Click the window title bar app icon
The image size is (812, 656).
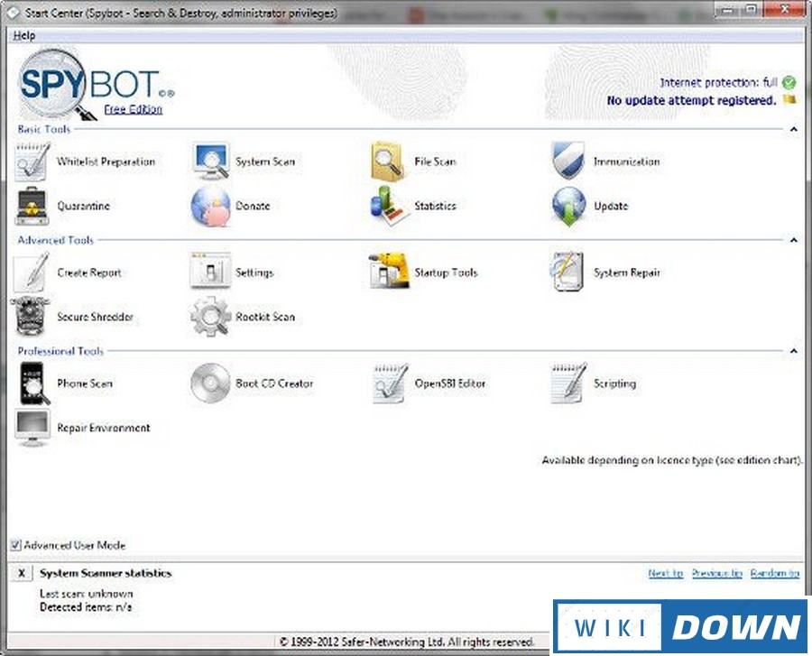[x=14, y=13]
